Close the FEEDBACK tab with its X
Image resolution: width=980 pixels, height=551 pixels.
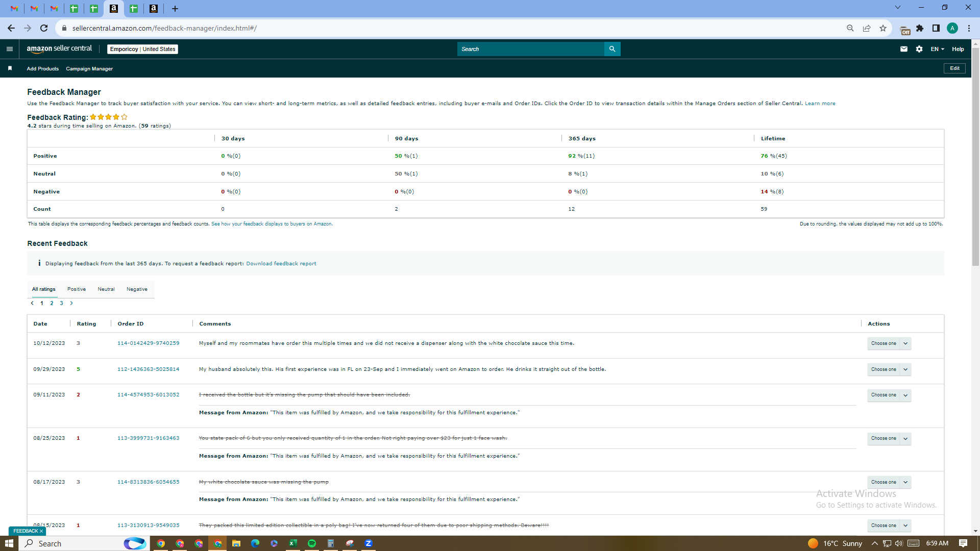coord(41,531)
